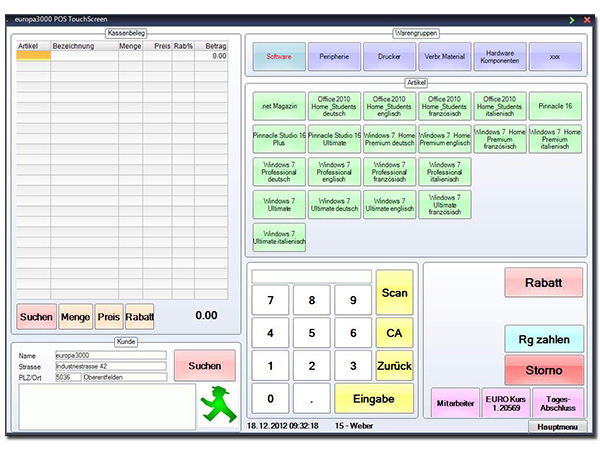Click large Rabatt button on right
The image size is (600, 449).
click(544, 283)
